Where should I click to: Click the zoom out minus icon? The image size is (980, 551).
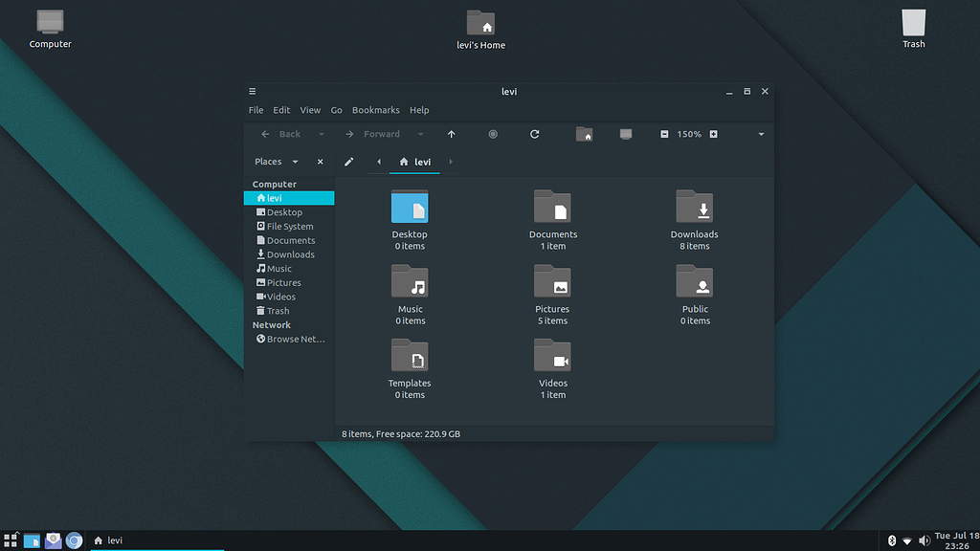point(664,134)
